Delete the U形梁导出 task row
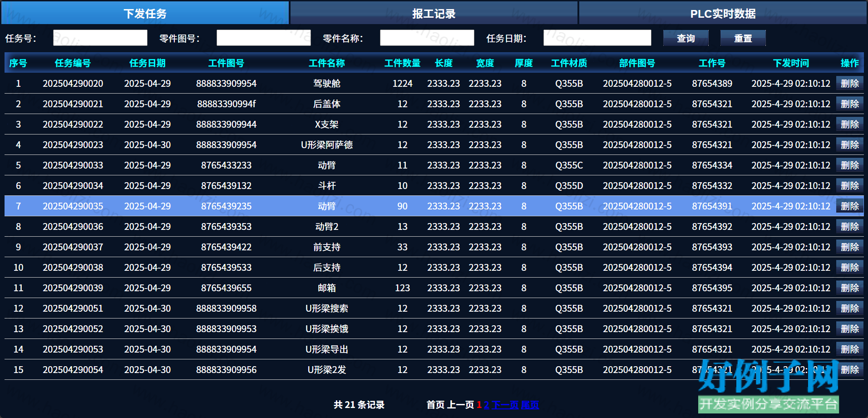This screenshot has height=418, width=868. pos(850,349)
